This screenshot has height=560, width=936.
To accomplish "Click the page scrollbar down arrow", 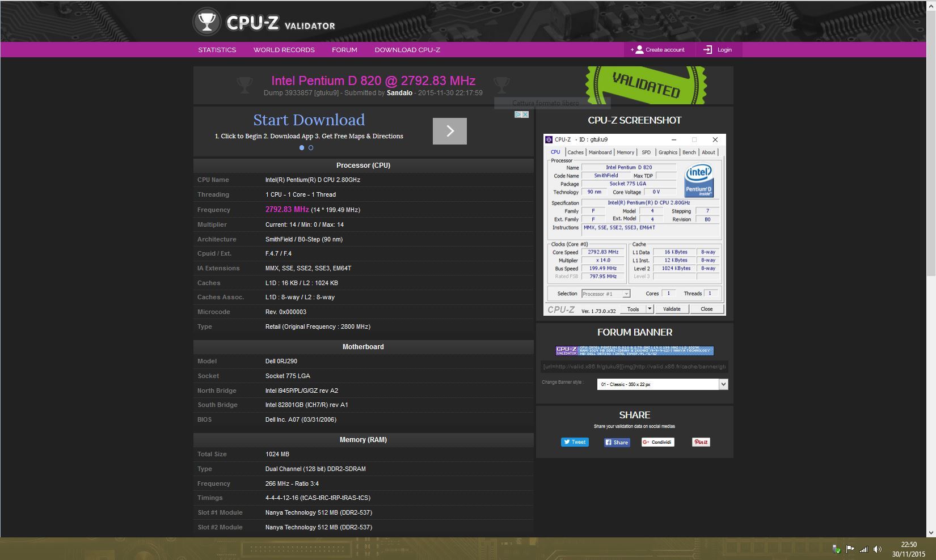I will coord(930,533).
